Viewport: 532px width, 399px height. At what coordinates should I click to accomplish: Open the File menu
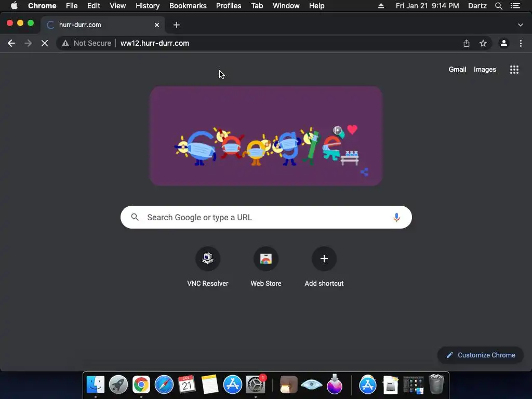click(72, 6)
